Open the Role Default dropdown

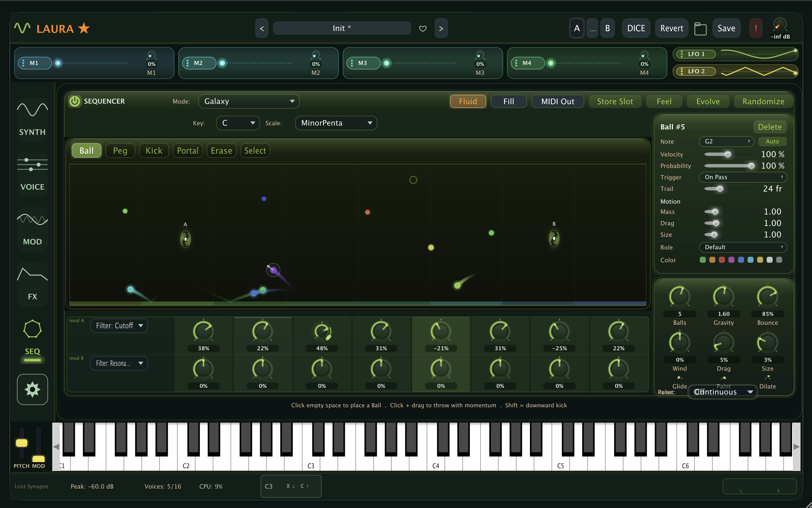click(743, 247)
